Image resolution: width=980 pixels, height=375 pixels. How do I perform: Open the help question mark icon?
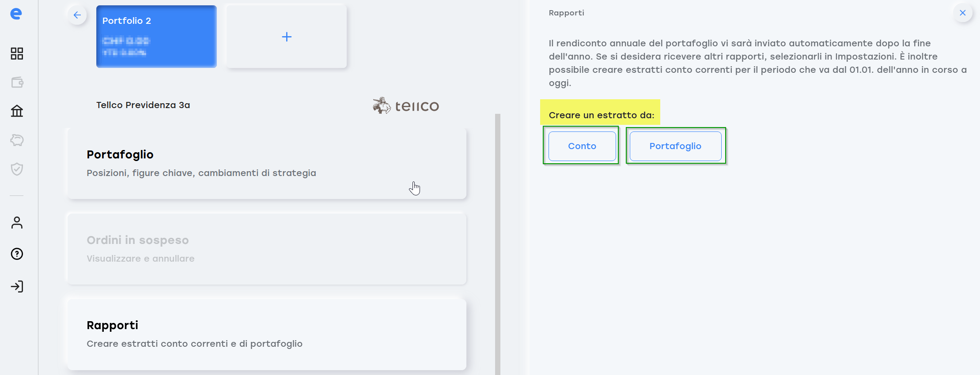pyautogui.click(x=17, y=254)
